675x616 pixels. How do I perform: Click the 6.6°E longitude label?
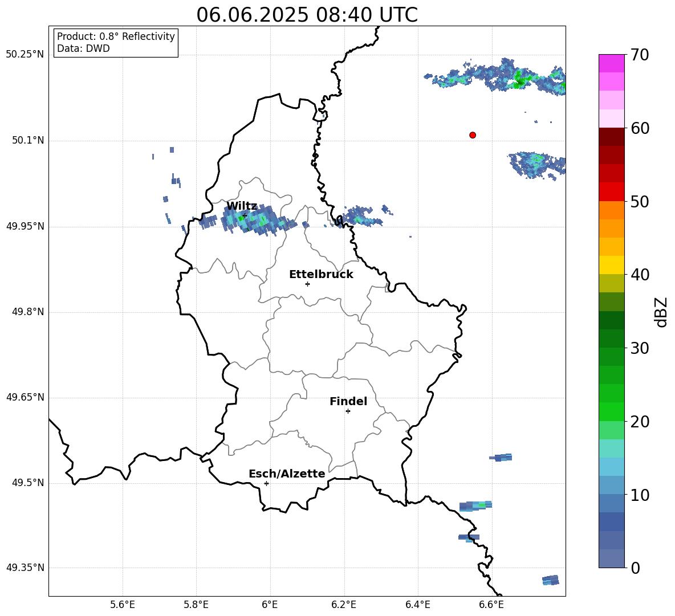[x=491, y=605]
